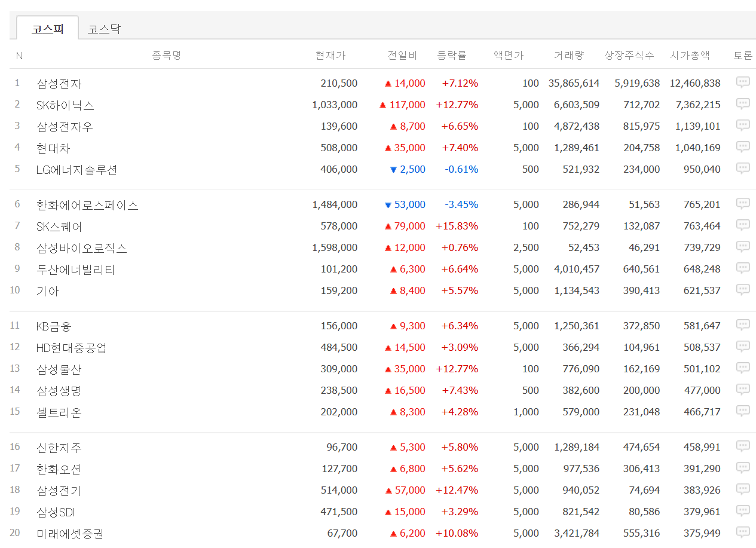Click the 전일비 column header
The image size is (756, 548).
(402, 55)
